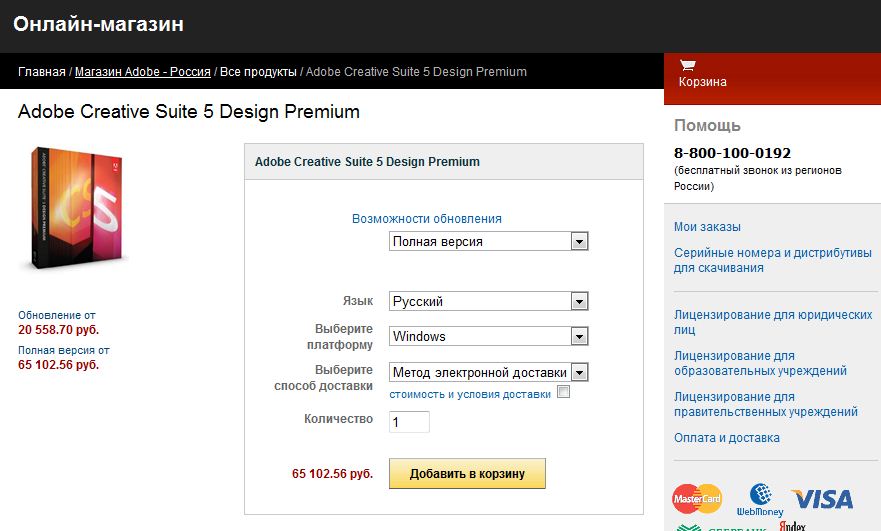This screenshot has height=531, width=881.
Task: Click the WebMoney payment logo
Action: 760,500
